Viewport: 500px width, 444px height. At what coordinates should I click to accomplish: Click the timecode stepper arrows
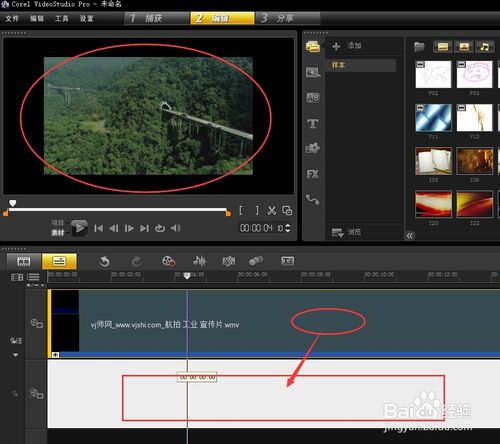[287, 228]
